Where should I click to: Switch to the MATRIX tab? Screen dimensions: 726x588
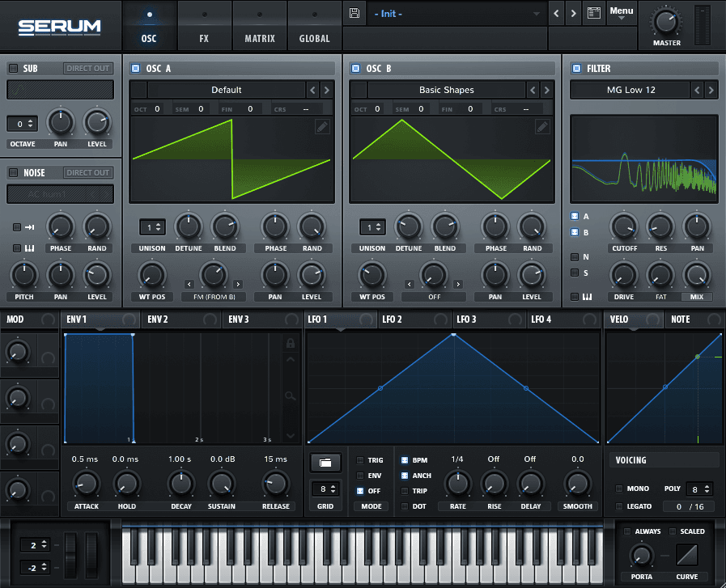pos(259,25)
